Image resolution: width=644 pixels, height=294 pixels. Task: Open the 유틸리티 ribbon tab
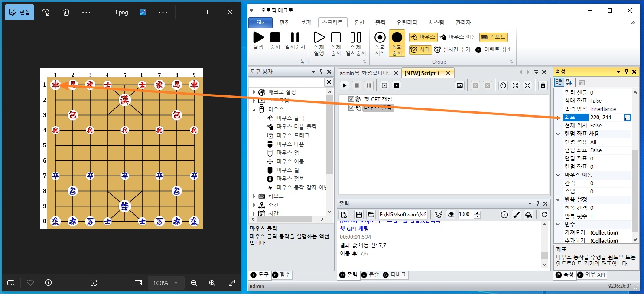pyautogui.click(x=407, y=23)
